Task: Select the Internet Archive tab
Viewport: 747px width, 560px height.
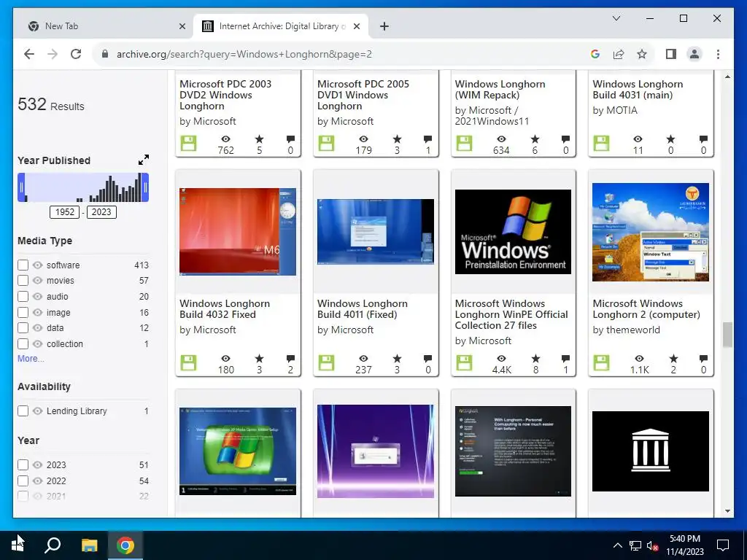Action: point(281,26)
